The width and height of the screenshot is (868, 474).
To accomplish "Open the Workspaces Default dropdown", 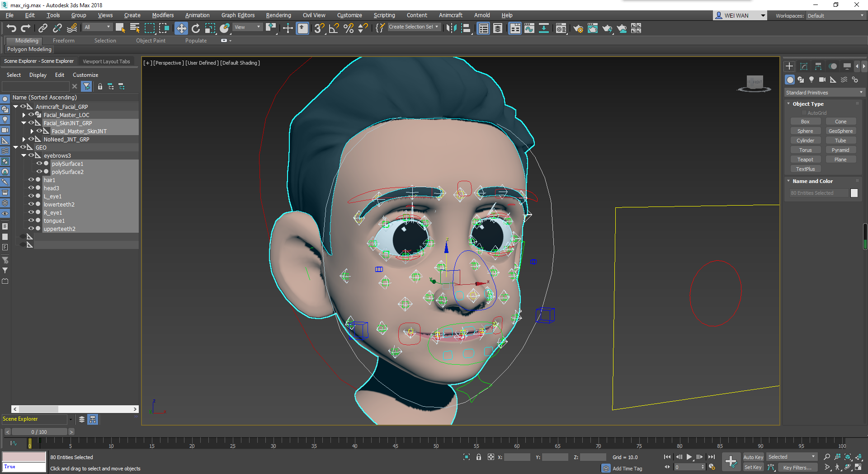I will click(x=835, y=15).
